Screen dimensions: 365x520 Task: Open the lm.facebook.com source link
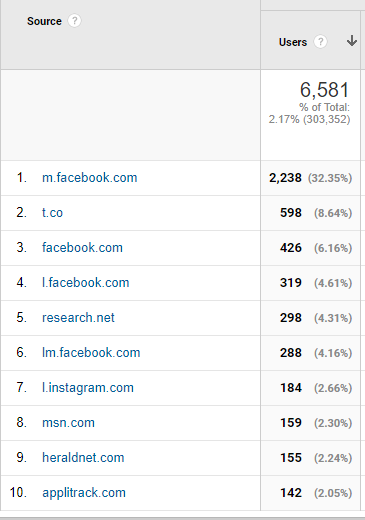91,353
